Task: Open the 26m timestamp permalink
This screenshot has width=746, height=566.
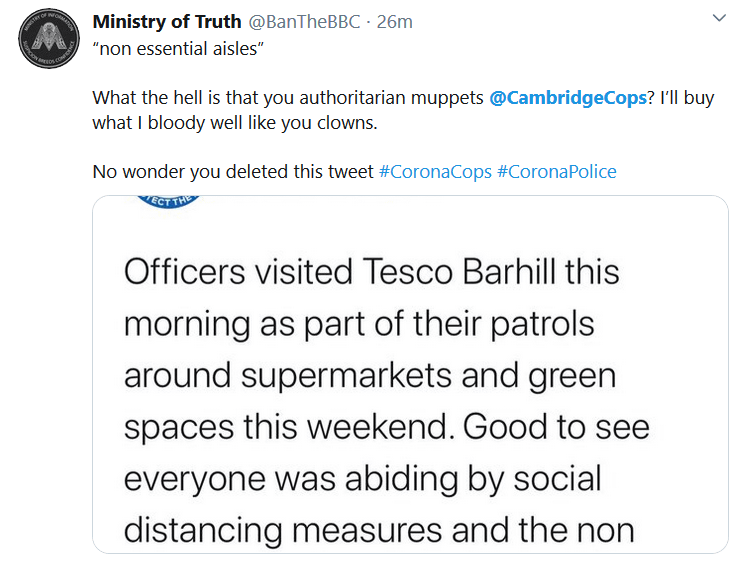Action: 394,21
